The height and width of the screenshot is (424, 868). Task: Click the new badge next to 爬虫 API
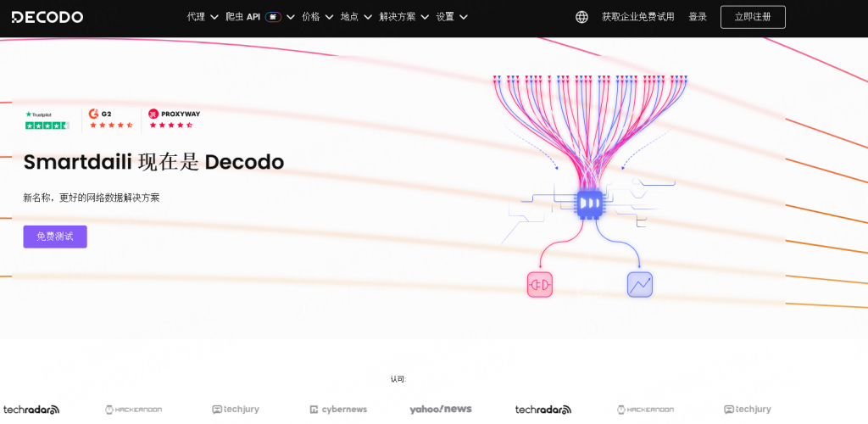pos(273,17)
